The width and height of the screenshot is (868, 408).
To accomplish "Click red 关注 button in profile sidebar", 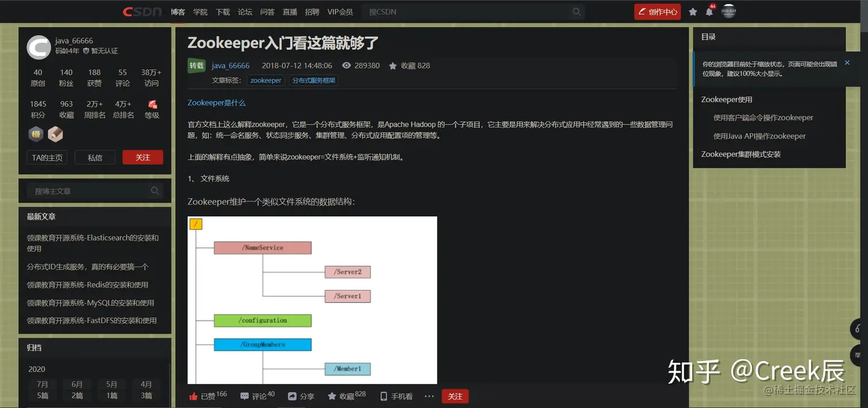I will pos(143,157).
